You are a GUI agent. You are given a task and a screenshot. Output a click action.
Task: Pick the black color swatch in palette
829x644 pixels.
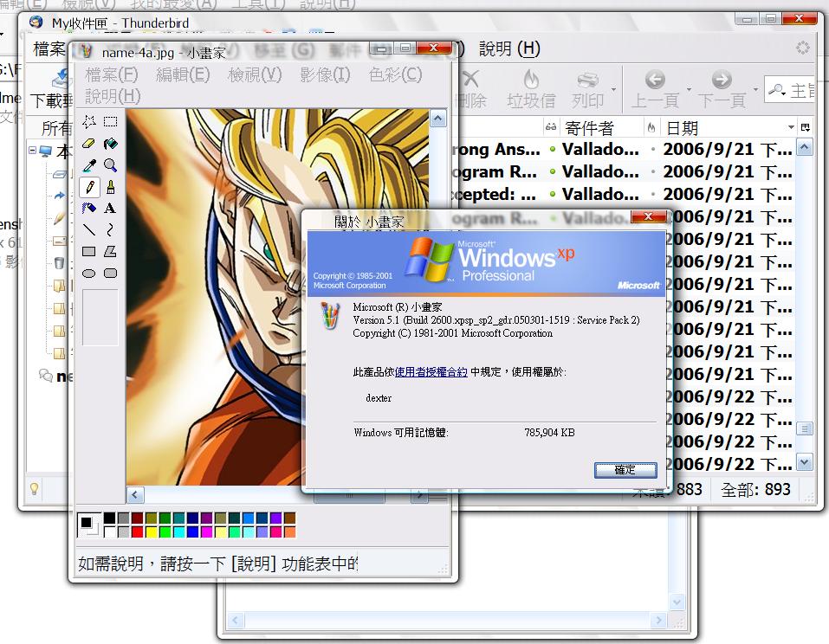(109, 518)
